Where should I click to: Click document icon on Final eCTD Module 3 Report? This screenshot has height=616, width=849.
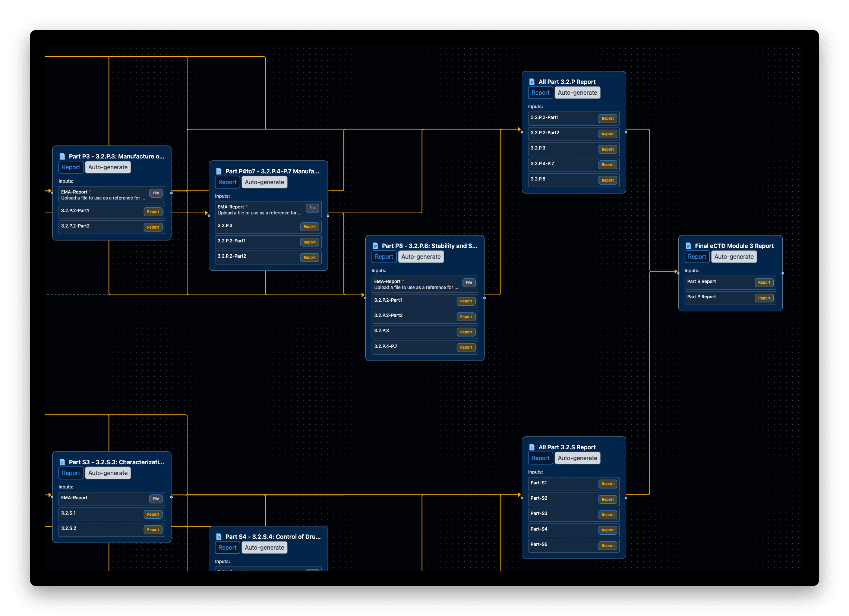click(x=688, y=246)
